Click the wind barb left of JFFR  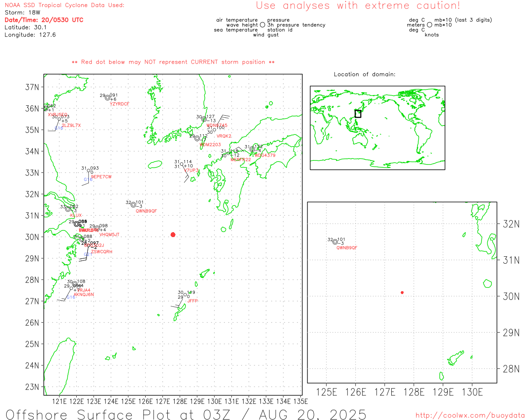(177, 303)
